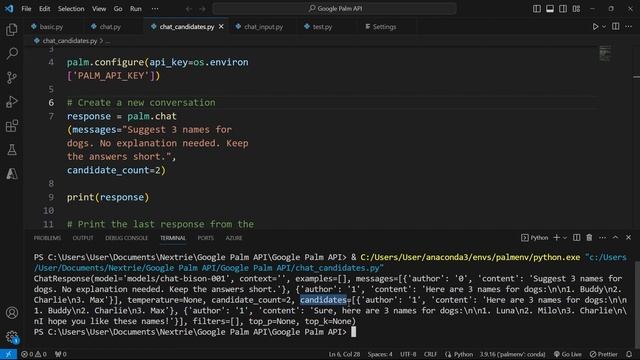This screenshot has width=640, height=360.
Task: Show the Ports panel
Action: tap(206, 238)
